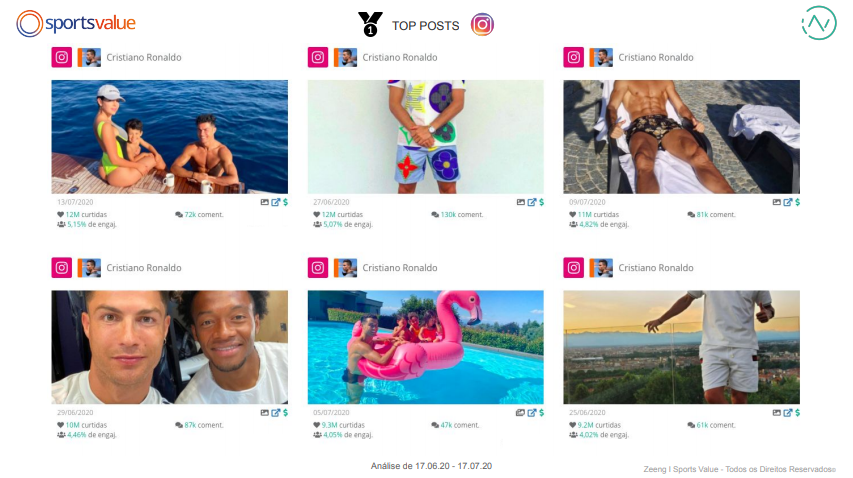The image size is (853, 478).
Task: Open the selfie with teammate thumbnail
Action: point(169,347)
